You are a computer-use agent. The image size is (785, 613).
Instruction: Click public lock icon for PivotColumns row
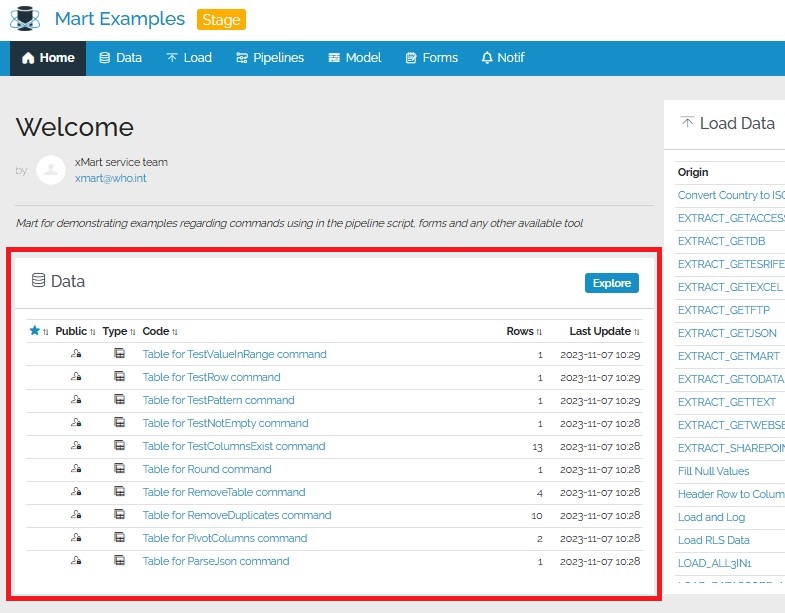(76, 537)
